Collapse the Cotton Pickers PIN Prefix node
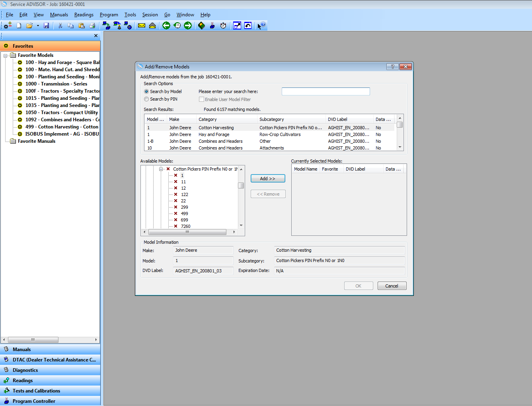The height and width of the screenshot is (406, 532). pyautogui.click(x=161, y=169)
